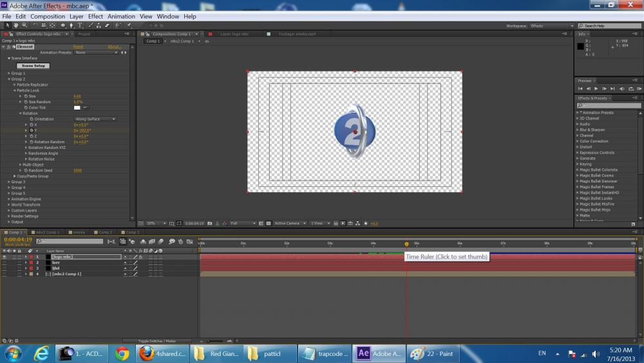
Task: Open Firefox from the Windows taskbar
Action: click(x=162, y=353)
